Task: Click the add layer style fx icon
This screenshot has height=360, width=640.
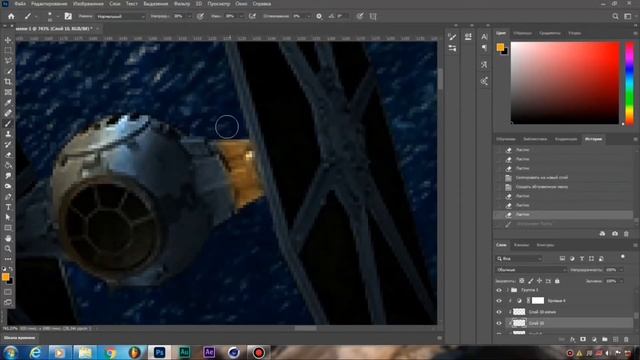Action: (572, 339)
